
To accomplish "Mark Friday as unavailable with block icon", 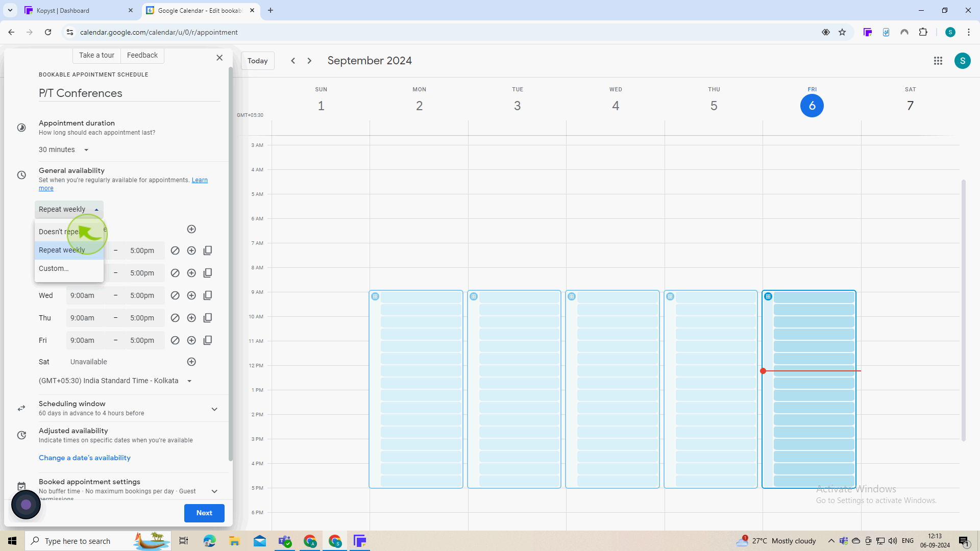I will click(x=175, y=340).
